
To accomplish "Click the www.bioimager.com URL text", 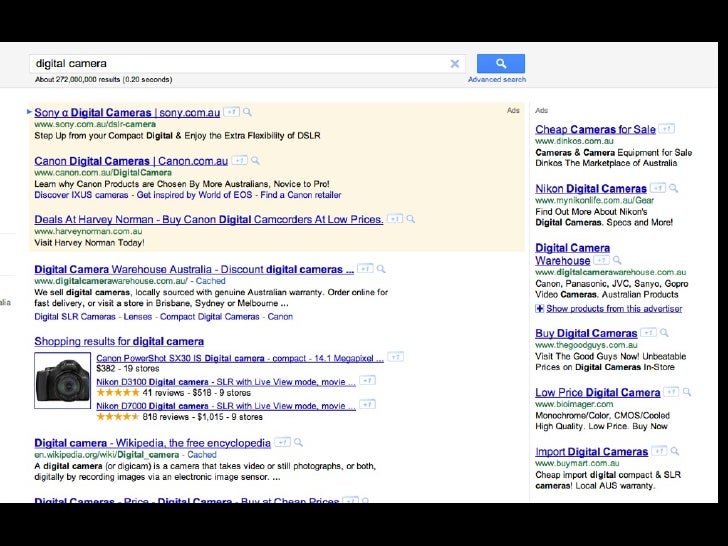I will [574, 404].
